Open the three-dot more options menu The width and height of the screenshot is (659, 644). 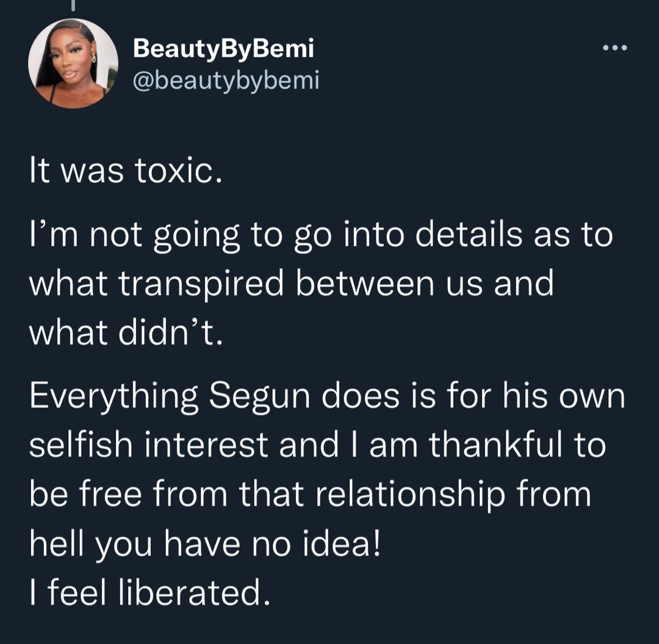tap(614, 48)
